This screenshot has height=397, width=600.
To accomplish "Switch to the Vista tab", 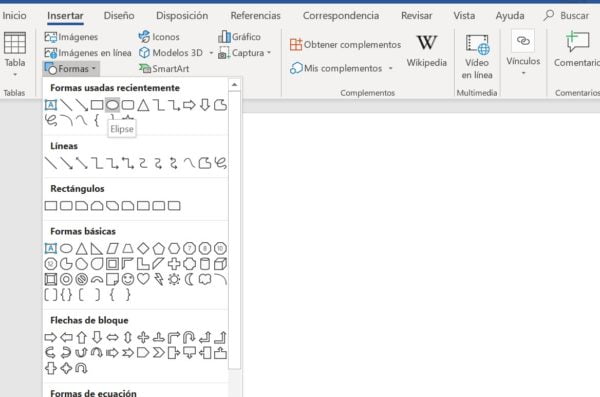I will tap(464, 16).
